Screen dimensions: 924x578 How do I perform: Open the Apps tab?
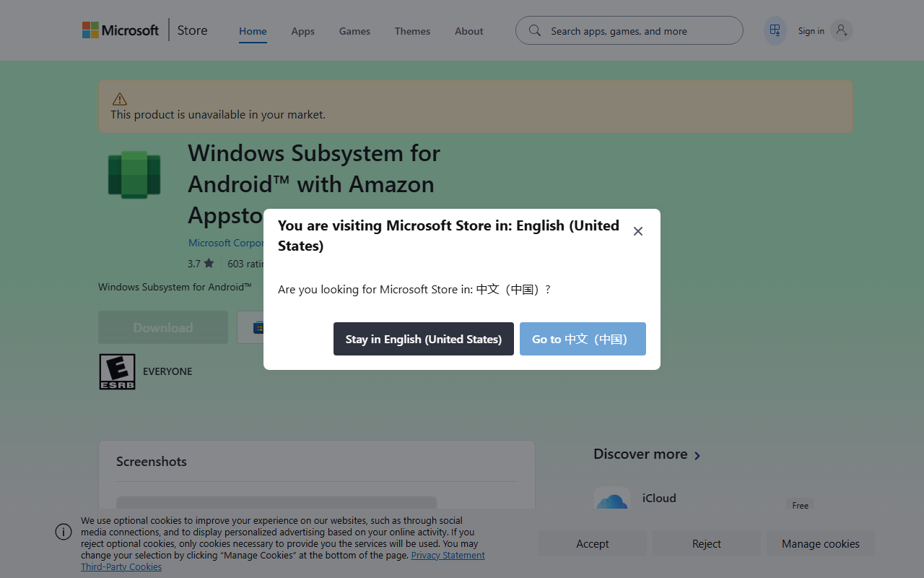coord(303,31)
